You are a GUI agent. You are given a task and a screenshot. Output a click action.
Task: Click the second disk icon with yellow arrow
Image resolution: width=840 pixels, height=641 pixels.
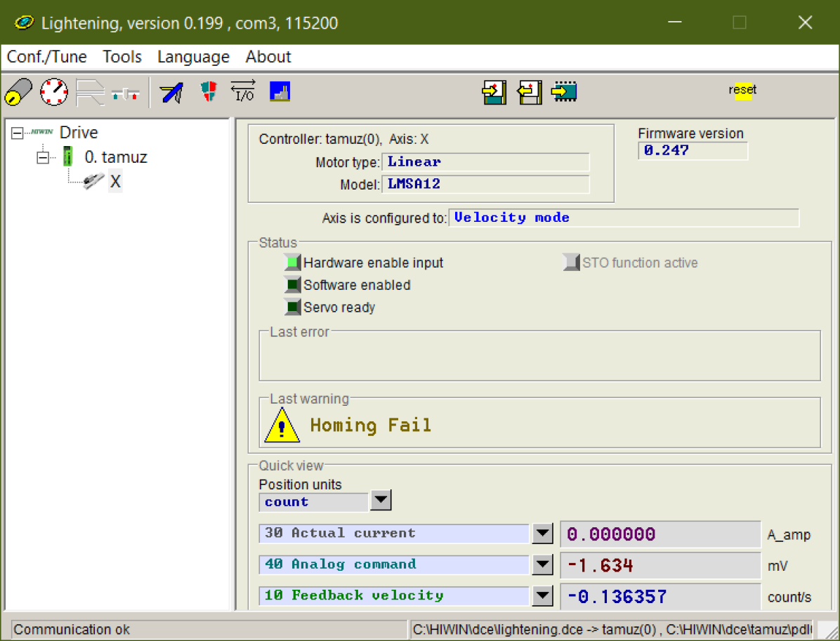530,92
